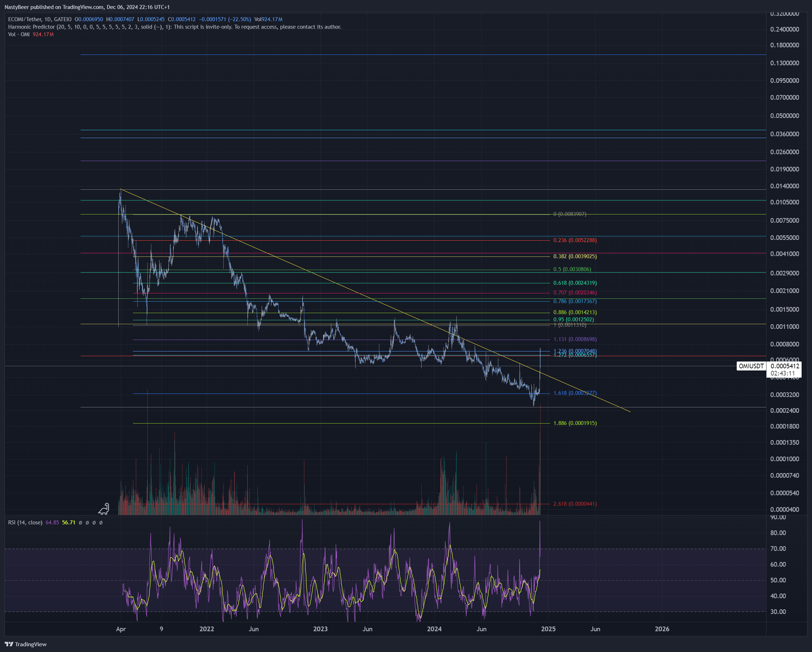Click the 30.00 level on the RSI scale

(778, 612)
